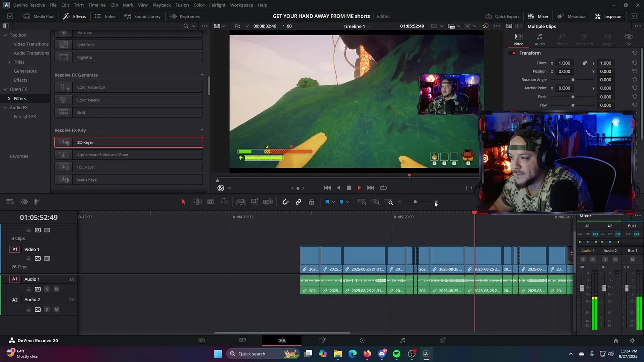Open the Playback menu

click(x=162, y=5)
